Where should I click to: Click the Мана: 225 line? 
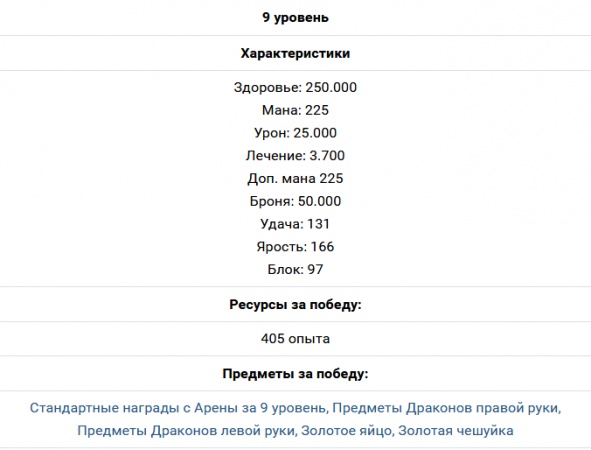(296, 110)
